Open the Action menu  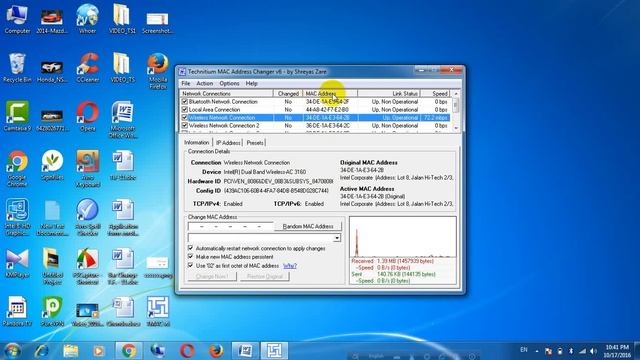[204, 83]
